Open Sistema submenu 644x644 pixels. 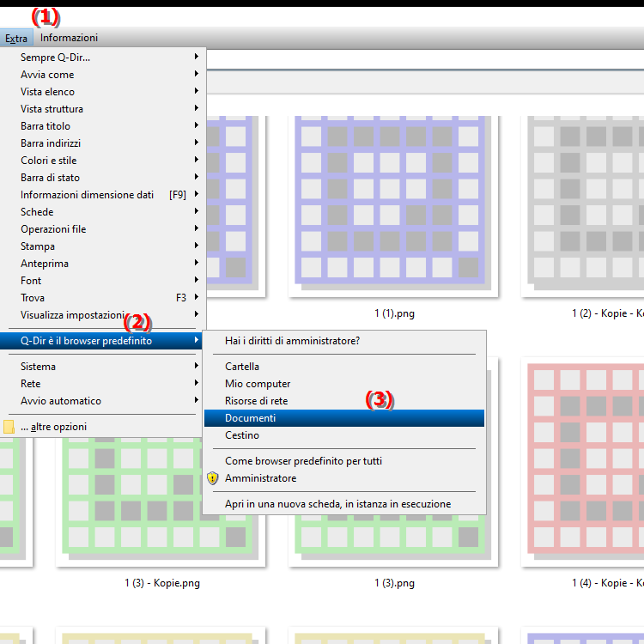coord(102,367)
